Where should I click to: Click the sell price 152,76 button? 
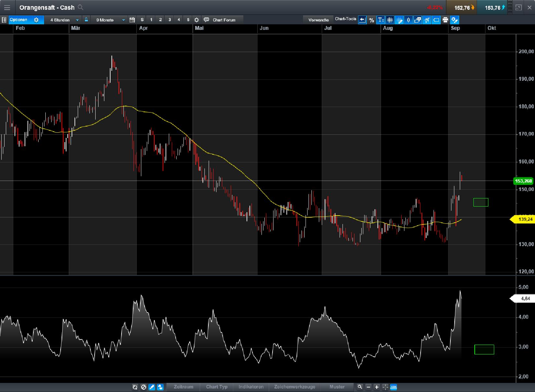pyautogui.click(x=462, y=7)
